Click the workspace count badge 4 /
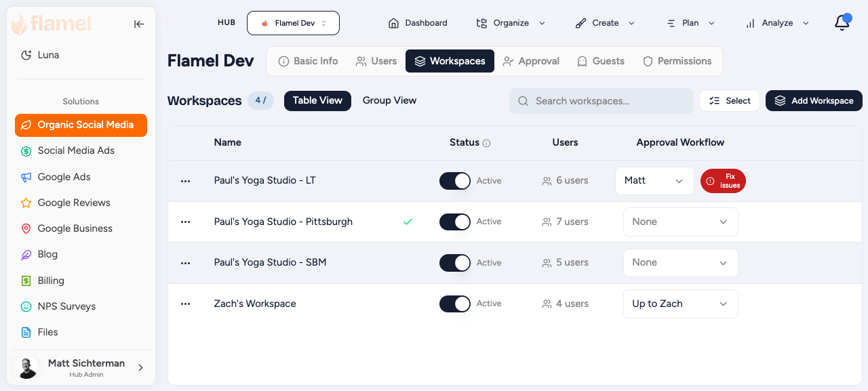868x391 pixels. click(x=260, y=100)
